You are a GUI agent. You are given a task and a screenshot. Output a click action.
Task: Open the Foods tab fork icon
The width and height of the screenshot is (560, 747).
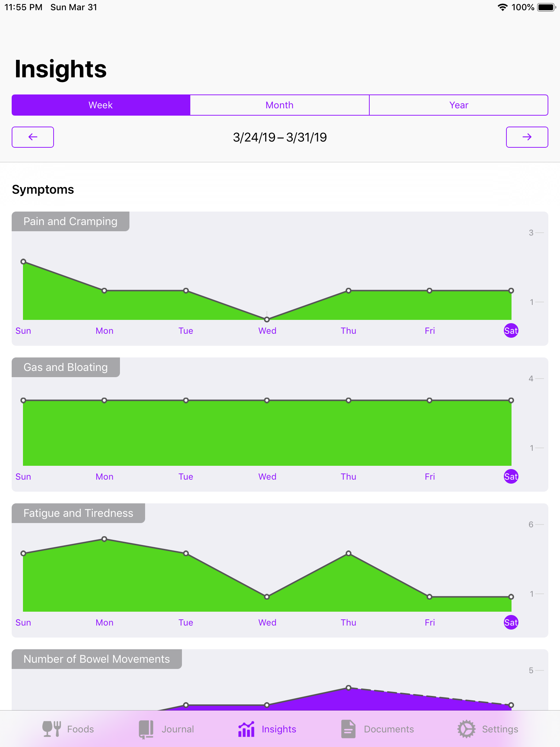pos(51,729)
